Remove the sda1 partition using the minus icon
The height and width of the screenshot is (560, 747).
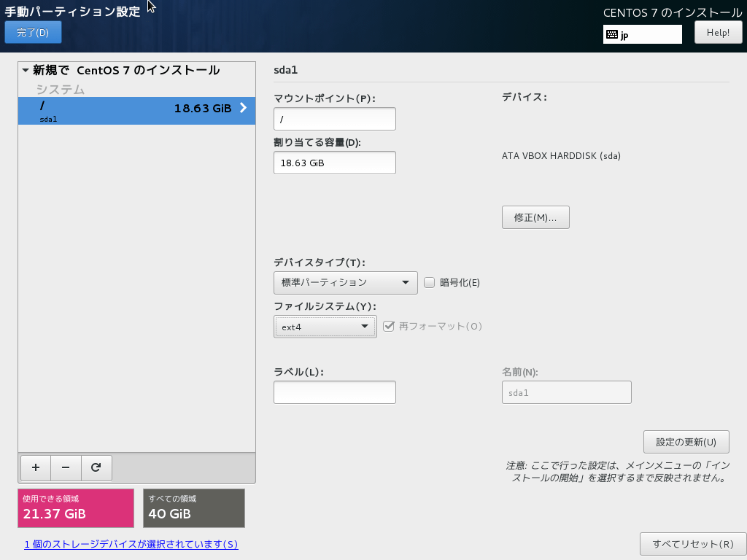[x=66, y=467]
